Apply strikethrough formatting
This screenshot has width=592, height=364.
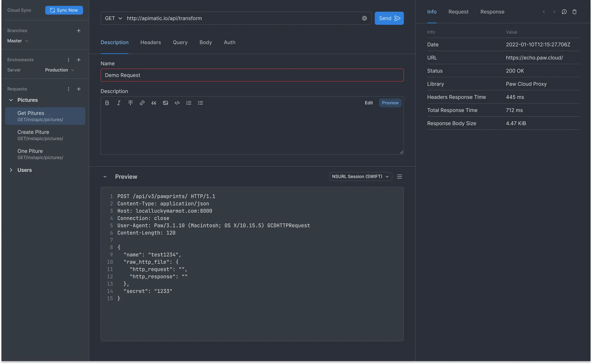(x=130, y=103)
